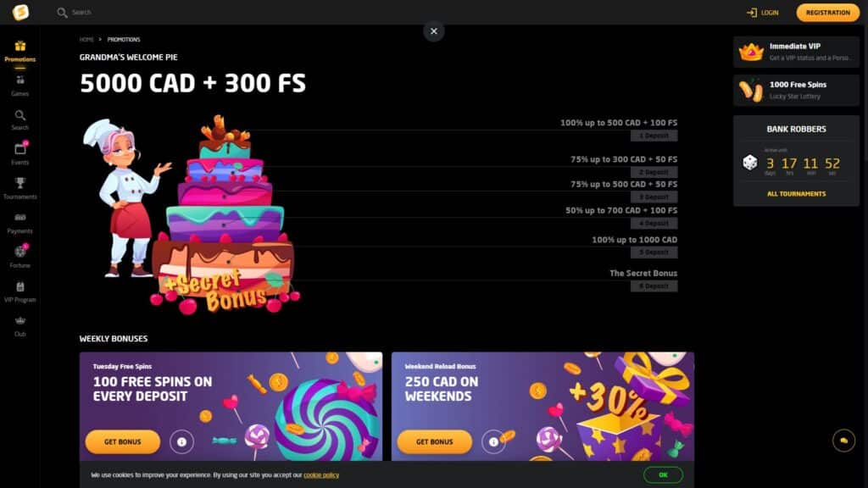Open the live chat bubble icon

(843, 441)
